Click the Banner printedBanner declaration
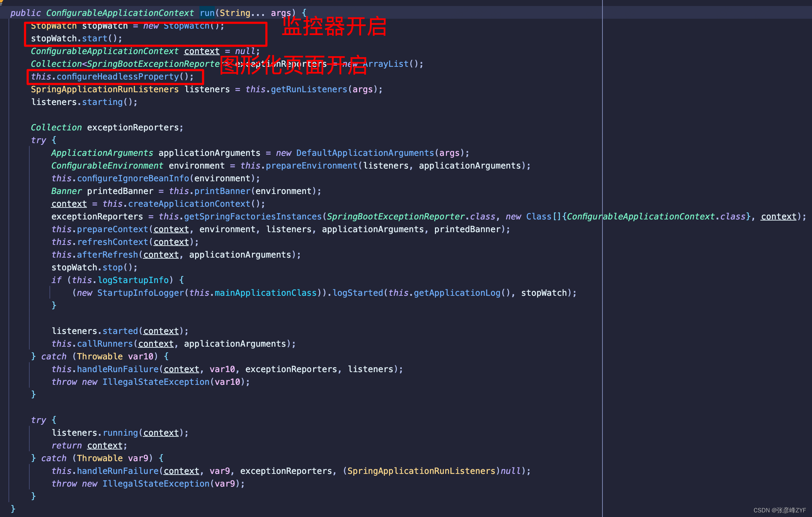Screen dimensions: 812x517 [x=102, y=191]
